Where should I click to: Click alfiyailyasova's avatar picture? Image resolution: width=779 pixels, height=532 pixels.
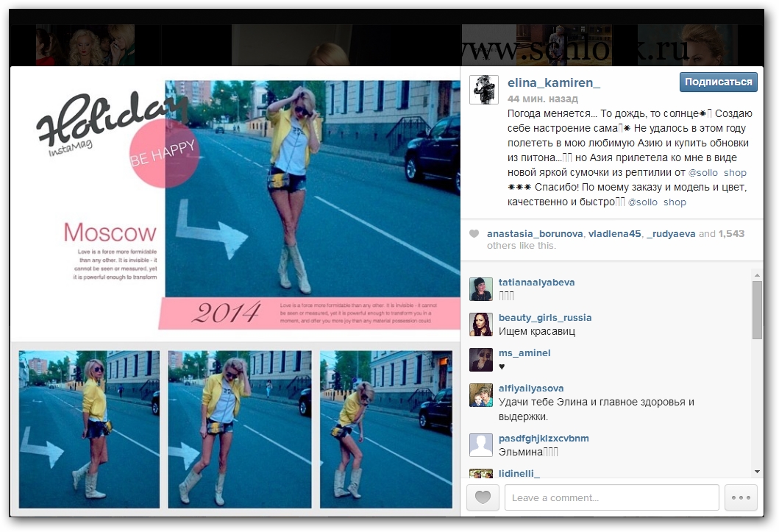coord(481,395)
